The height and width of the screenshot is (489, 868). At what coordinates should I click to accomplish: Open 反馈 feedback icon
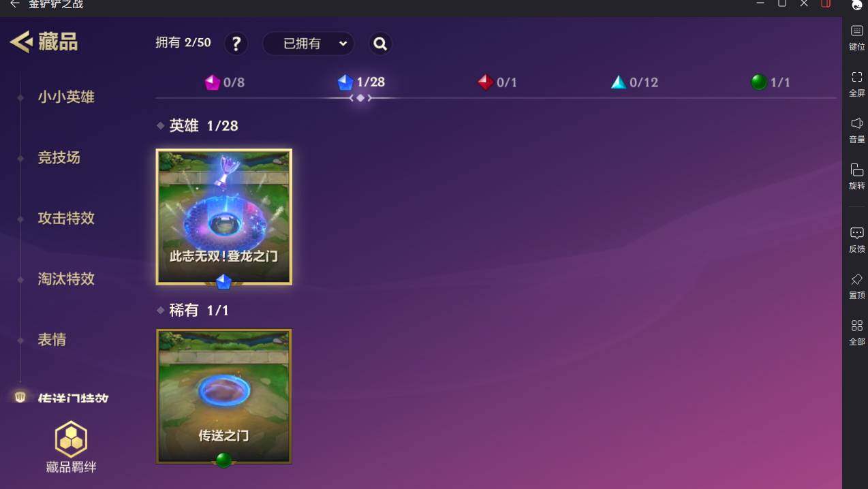coord(856,240)
